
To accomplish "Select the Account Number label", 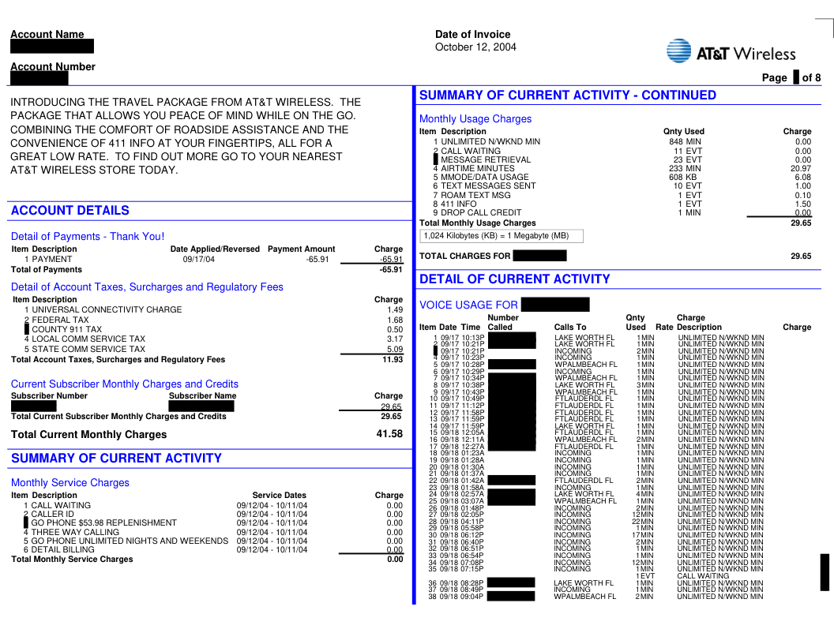I will click(53, 67).
